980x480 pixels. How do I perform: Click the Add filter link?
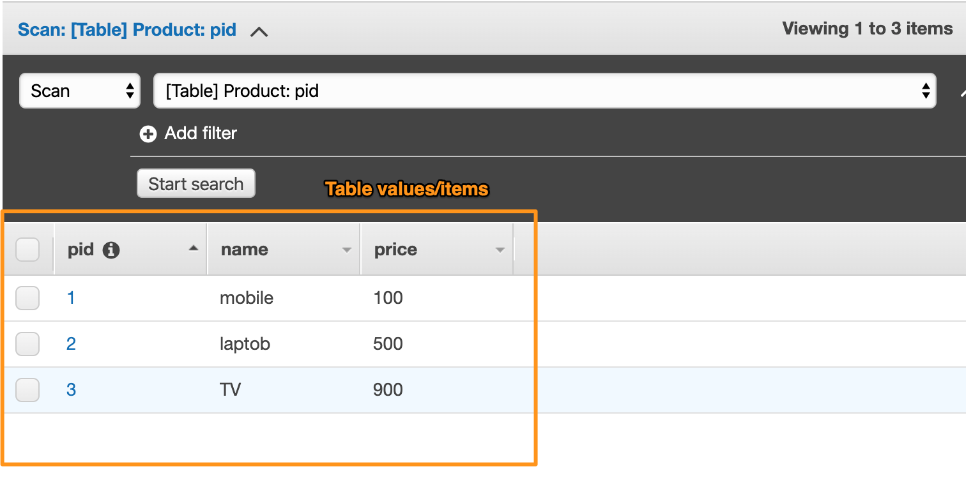point(201,133)
